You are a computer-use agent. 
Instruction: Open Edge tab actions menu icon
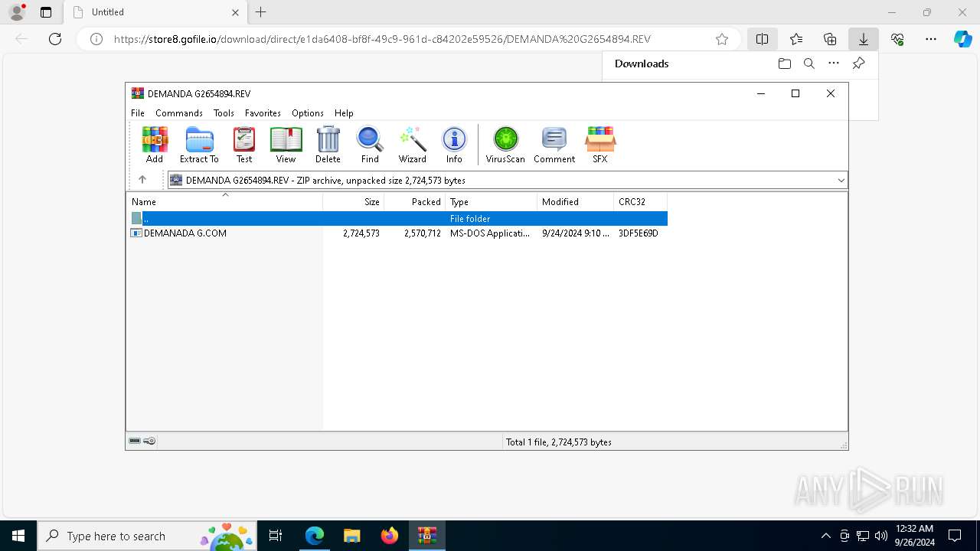(46, 12)
